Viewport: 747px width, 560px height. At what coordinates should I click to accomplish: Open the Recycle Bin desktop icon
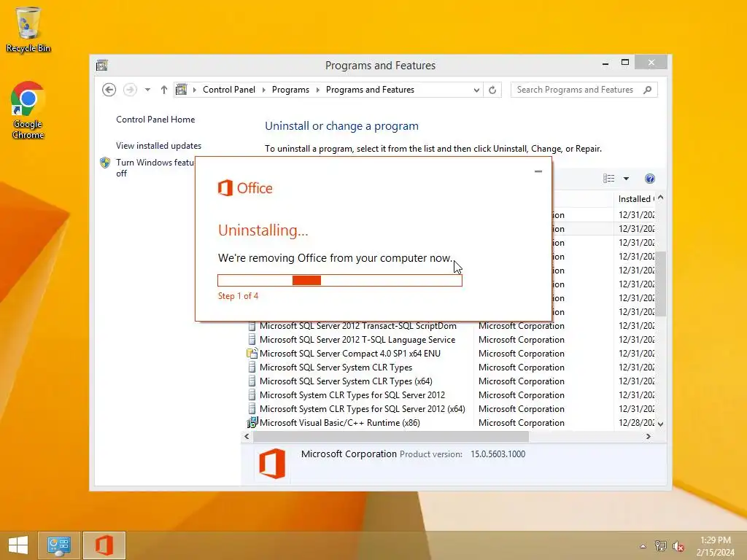tap(28, 29)
